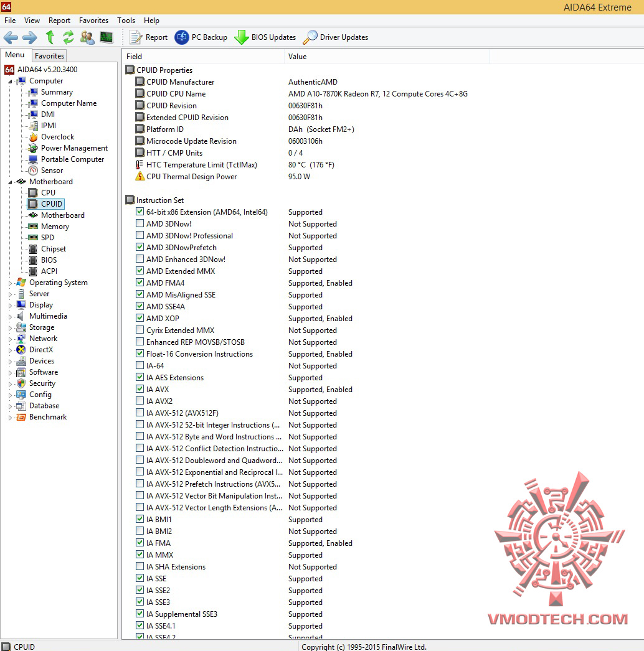Select the ACPI icon in tree
This screenshot has height=651, width=644.
33,271
